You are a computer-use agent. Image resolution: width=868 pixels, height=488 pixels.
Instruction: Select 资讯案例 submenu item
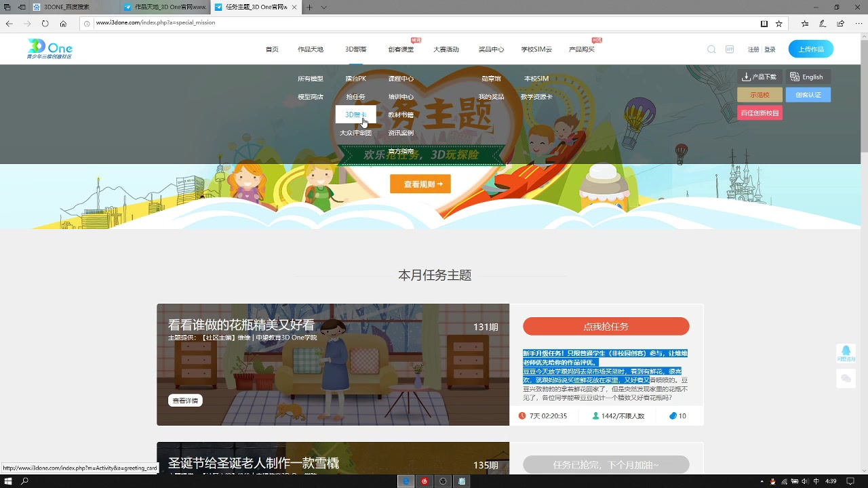pyautogui.click(x=401, y=133)
